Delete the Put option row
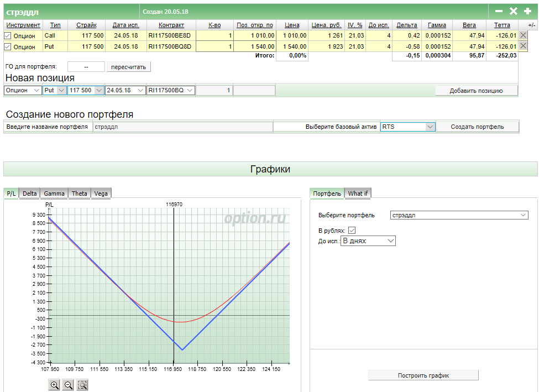539x392 pixels. tap(523, 47)
